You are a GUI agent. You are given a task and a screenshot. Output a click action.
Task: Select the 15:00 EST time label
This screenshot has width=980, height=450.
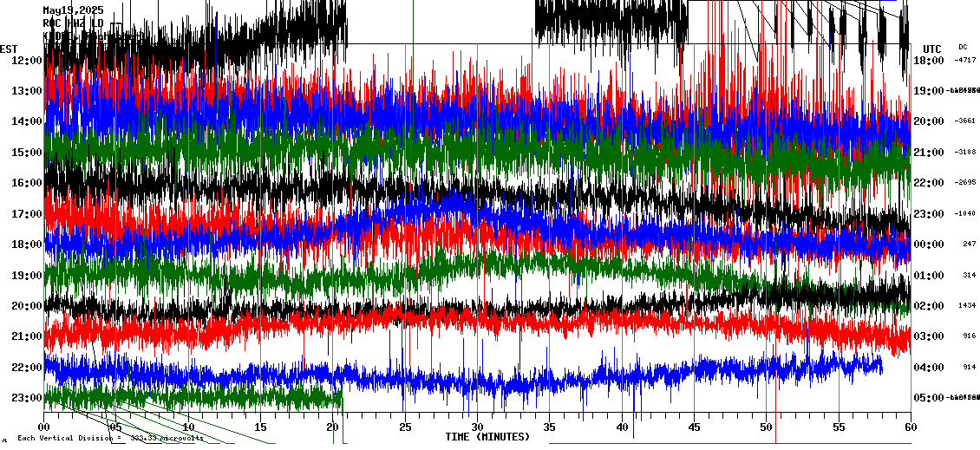pyautogui.click(x=28, y=152)
